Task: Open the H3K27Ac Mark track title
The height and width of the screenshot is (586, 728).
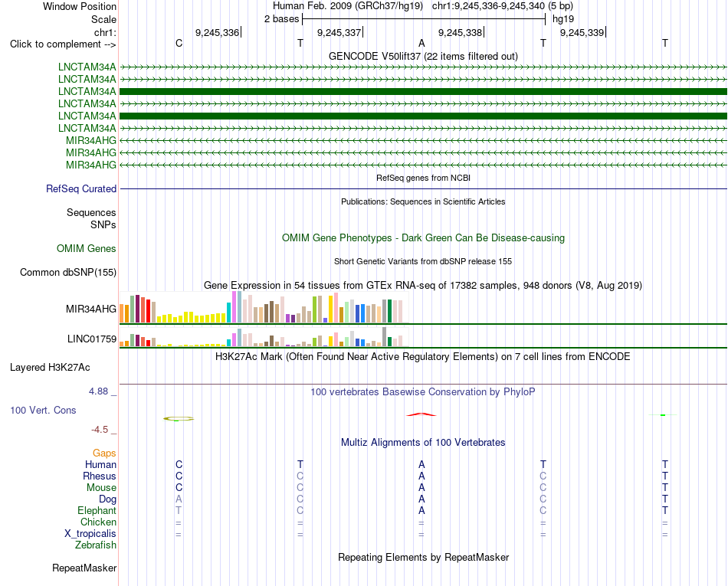Action: (x=423, y=356)
